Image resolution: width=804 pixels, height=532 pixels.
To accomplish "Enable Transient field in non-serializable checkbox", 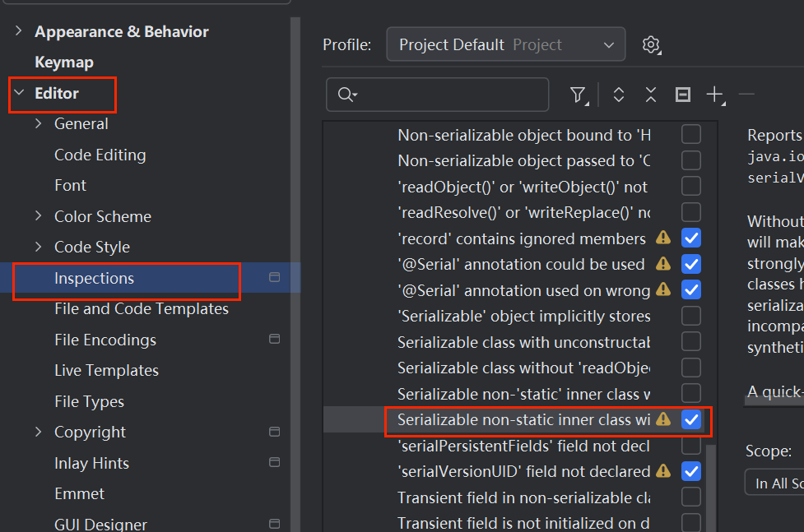I will 691,497.
